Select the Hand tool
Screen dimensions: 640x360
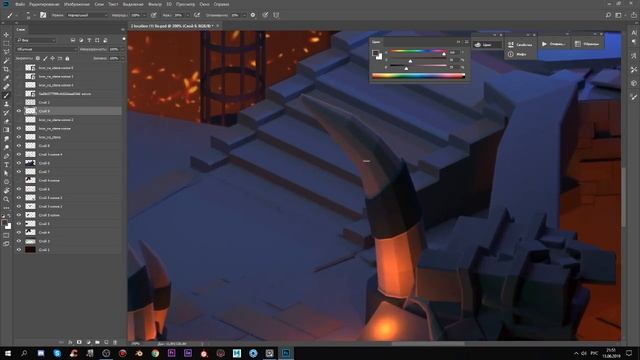coord(6,191)
